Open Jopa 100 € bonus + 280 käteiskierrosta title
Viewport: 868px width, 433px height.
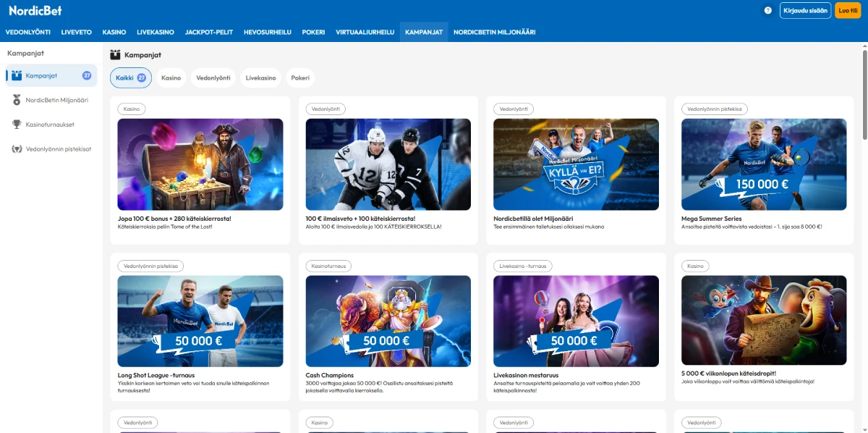click(174, 218)
